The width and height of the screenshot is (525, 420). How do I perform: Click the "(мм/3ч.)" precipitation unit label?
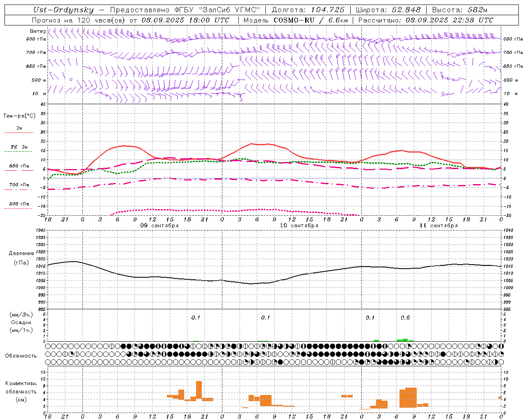[x=21, y=315]
